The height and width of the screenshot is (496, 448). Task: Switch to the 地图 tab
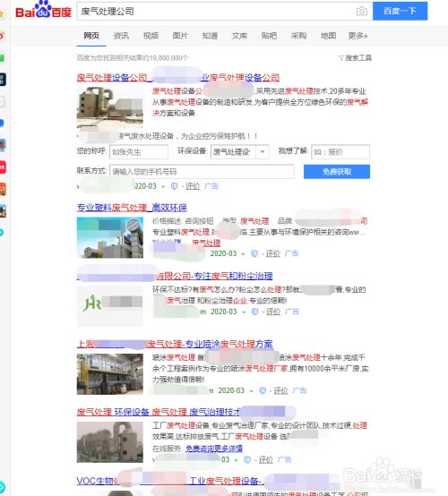pos(328,36)
